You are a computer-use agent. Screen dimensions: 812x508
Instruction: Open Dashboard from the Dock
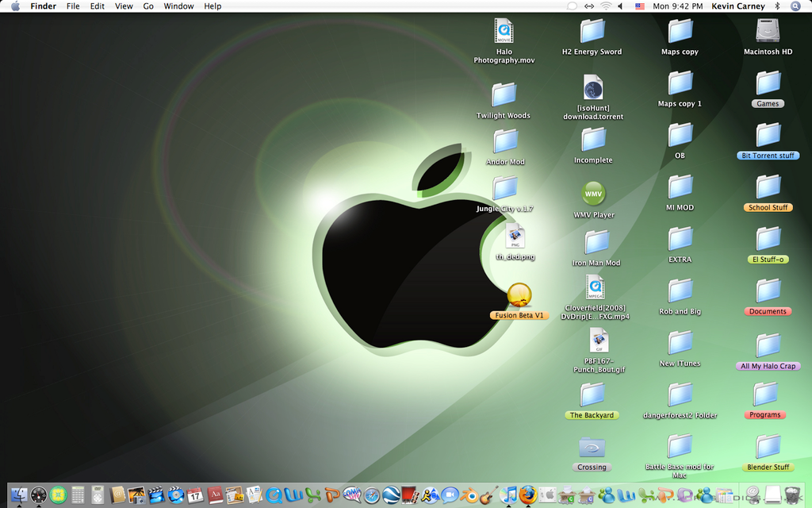click(39, 495)
